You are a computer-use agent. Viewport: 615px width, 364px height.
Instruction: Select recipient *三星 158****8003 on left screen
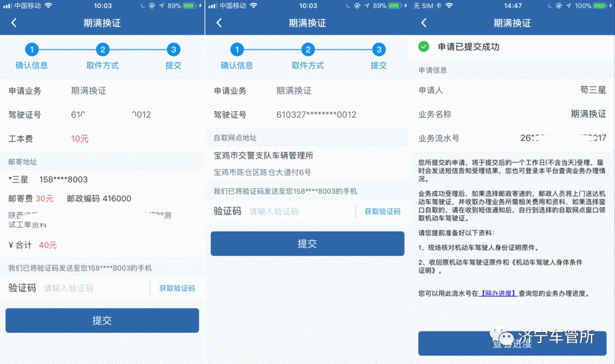(x=48, y=180)
